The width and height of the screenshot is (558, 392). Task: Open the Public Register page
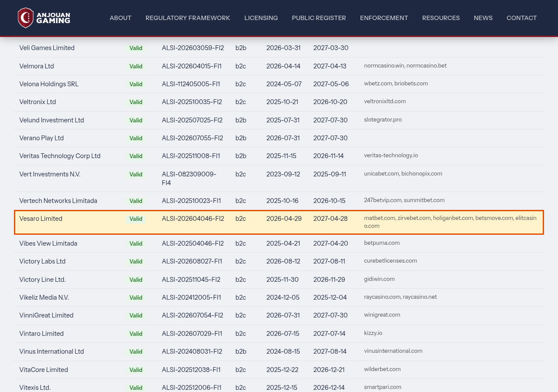coord(319,18)
